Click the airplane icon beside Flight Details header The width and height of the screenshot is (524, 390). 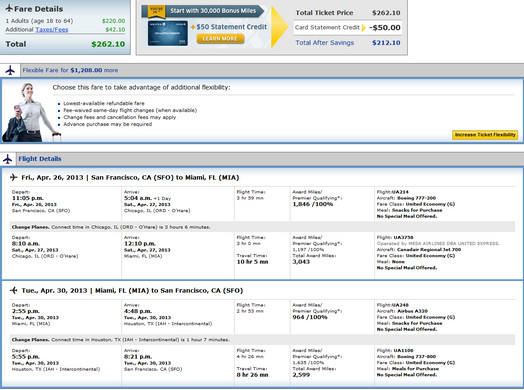7,159
